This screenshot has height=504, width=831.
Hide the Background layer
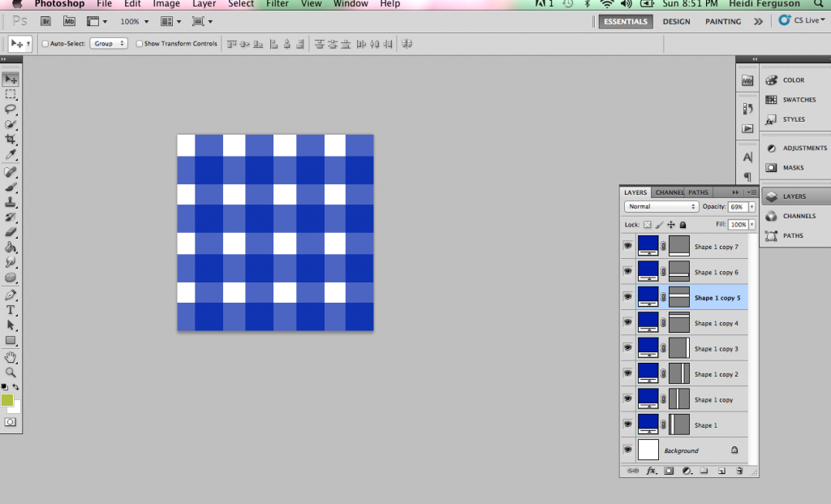(x=627, y=449)
